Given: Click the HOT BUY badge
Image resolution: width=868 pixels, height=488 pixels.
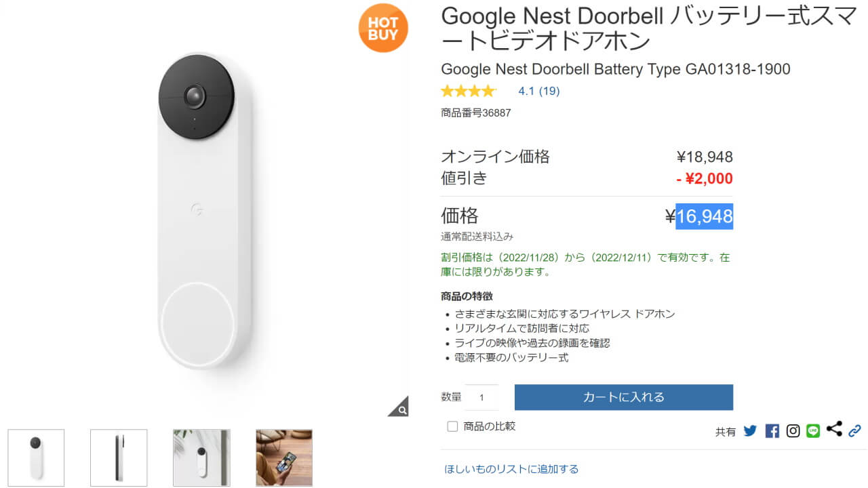Looking at the screenshot, I should click(x=383, y=28).
